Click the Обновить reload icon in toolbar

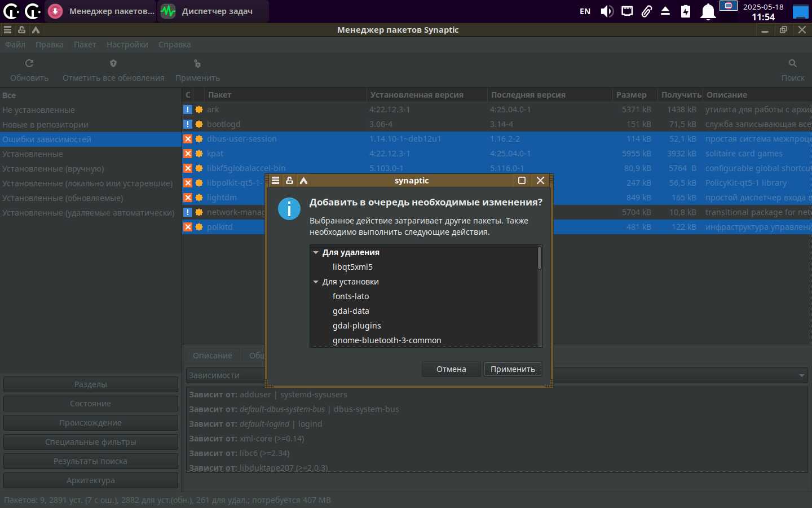click(29, 63)
